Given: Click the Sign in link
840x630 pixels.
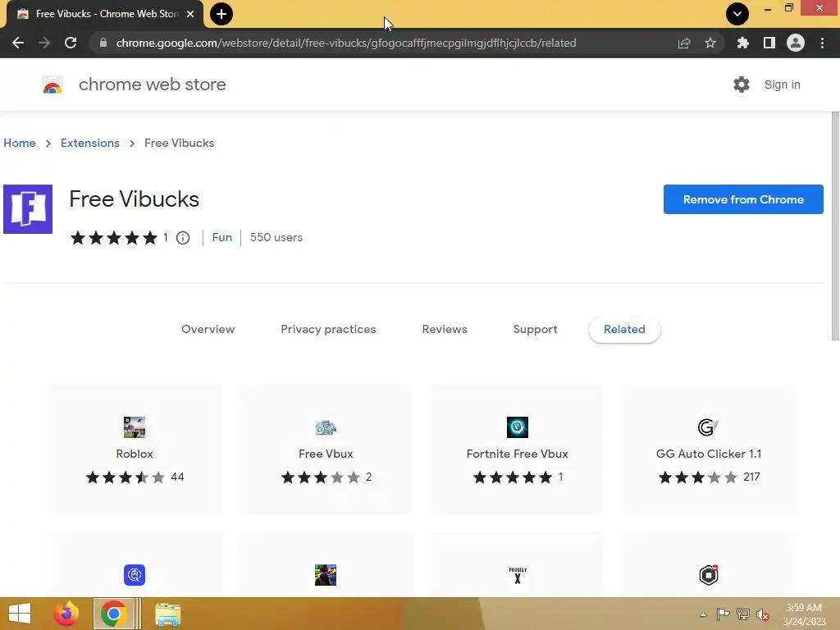Looking at the screenshot, I should [782, 84].
